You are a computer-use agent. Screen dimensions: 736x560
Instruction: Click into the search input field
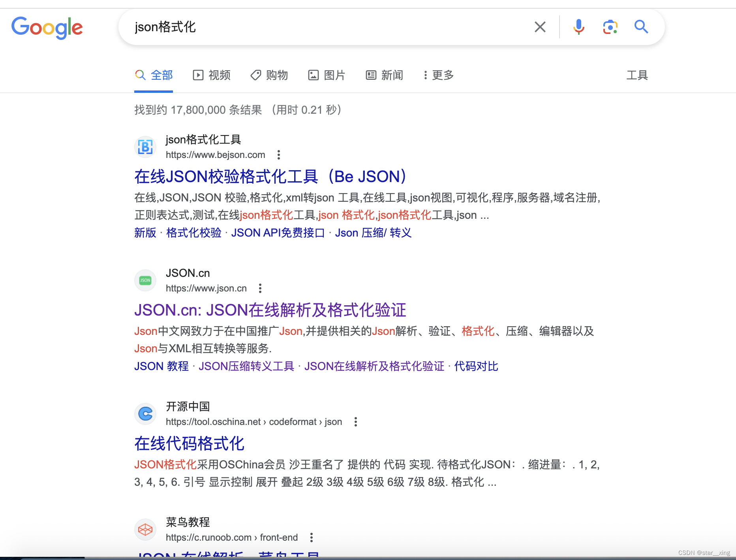[x=324, y=27]
